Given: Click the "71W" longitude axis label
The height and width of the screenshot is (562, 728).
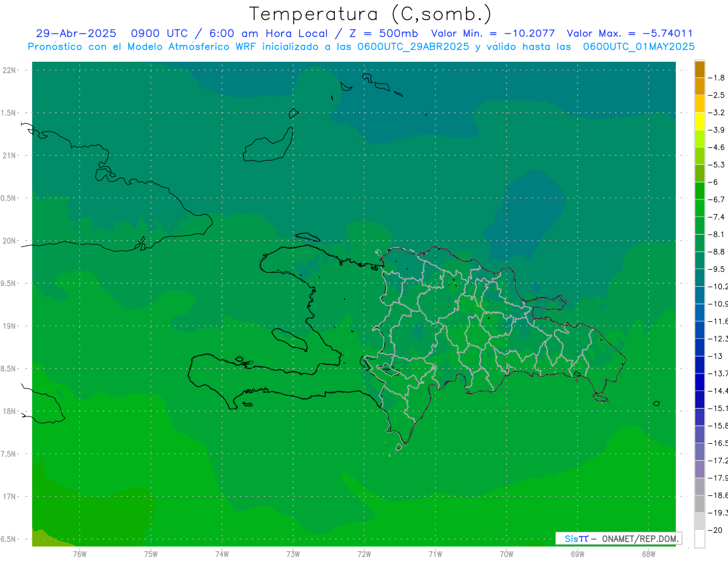Looking at the screenshot, I should [435, 554].
